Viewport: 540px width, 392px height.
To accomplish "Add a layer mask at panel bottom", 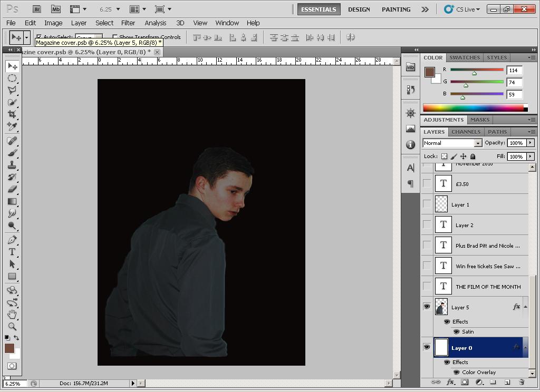I will coord(465,382).
